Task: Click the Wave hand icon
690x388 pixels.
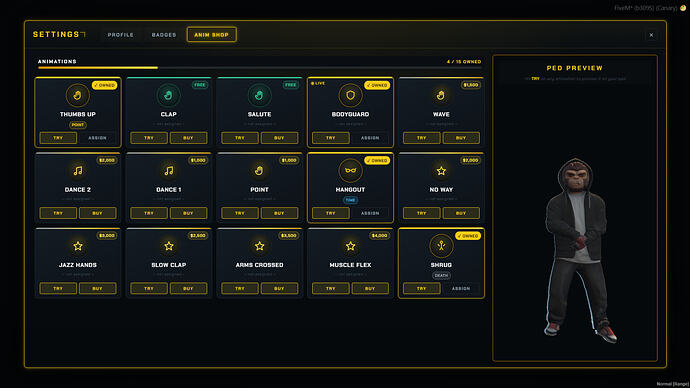Action: click(x=441, y=95)
